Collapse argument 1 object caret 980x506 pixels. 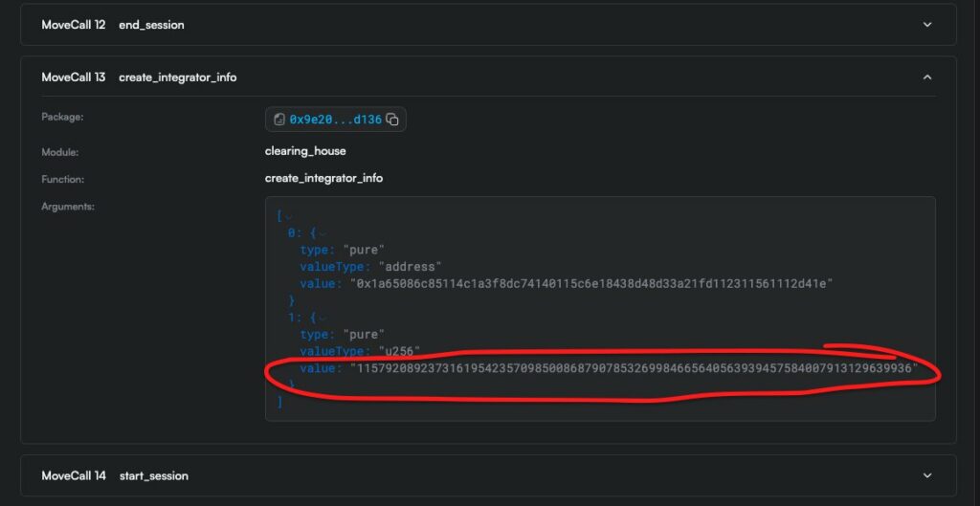[323, 318]
